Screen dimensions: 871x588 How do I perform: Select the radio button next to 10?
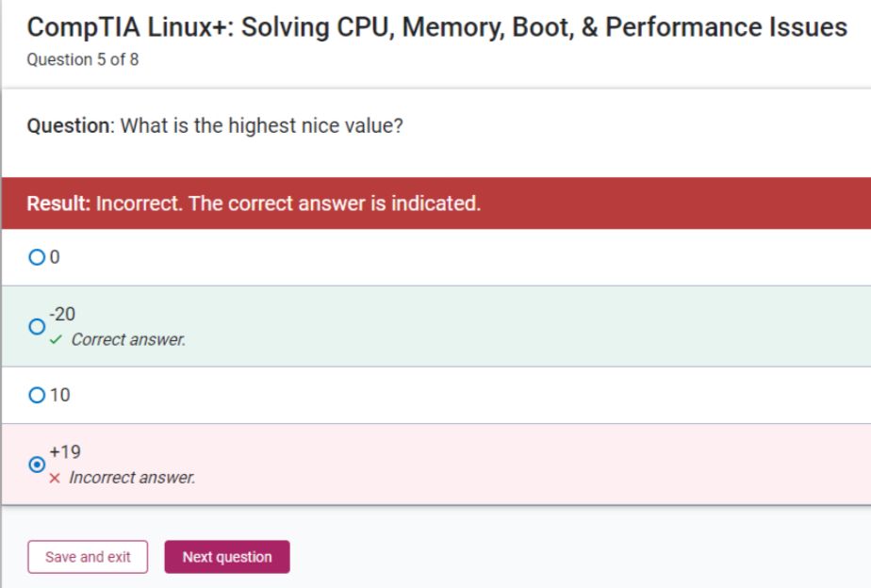tap(37, 395)
